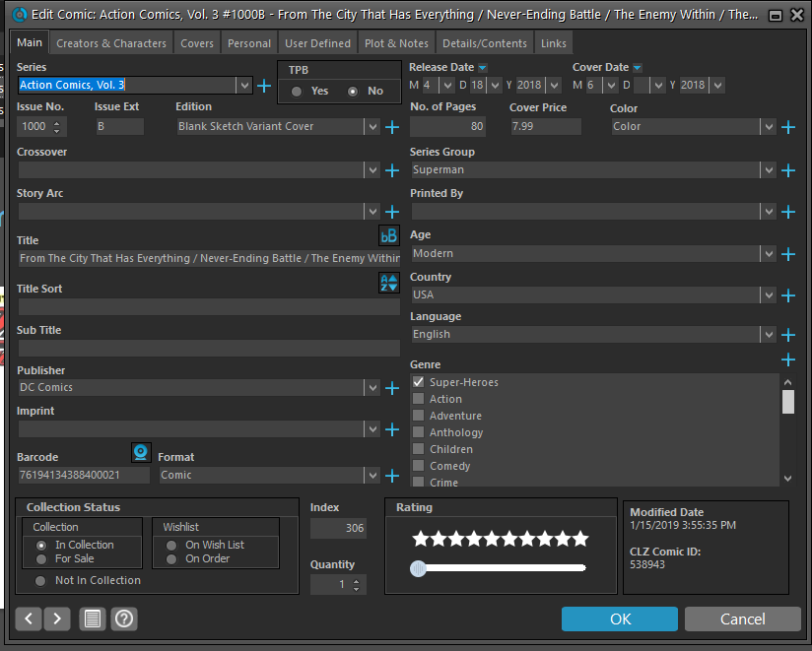Click into the Barcode field
Viewport: 812px width, 651px height.
84,475
